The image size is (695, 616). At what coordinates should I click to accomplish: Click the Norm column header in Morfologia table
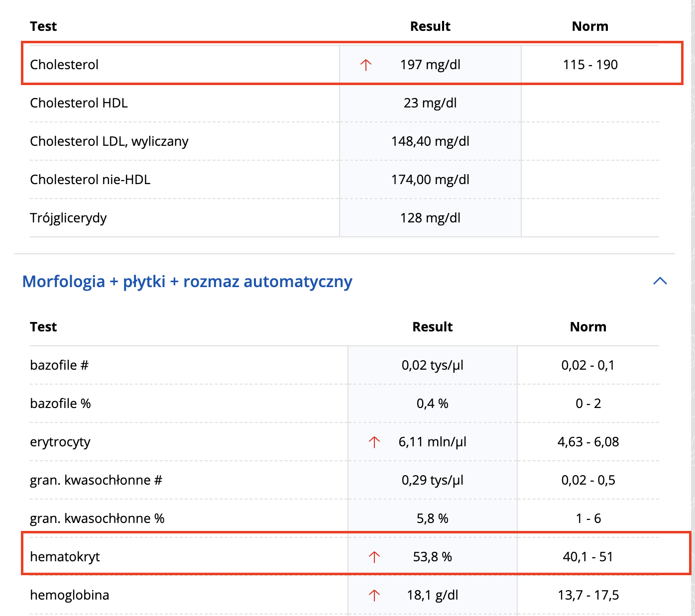(588, 327)
